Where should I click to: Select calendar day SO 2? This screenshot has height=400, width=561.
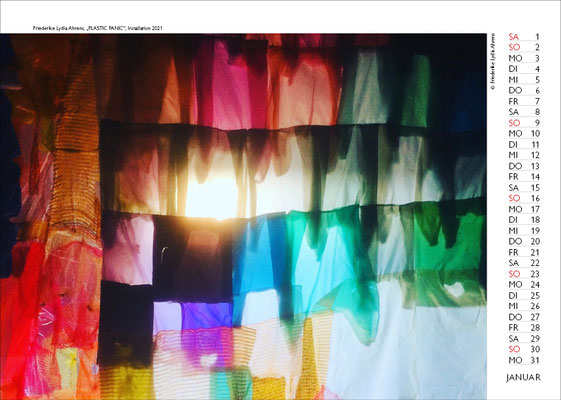(524, 48)
